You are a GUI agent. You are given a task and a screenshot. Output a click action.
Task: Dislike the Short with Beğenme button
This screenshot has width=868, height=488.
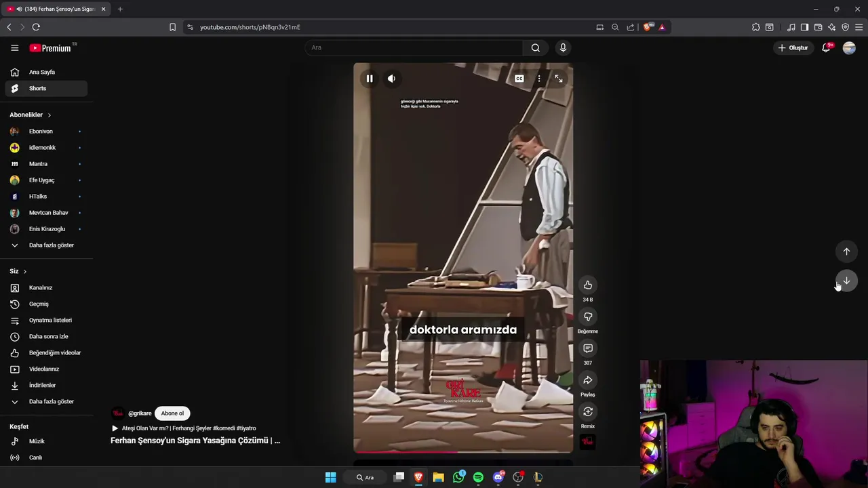click(x=588, y=317)
